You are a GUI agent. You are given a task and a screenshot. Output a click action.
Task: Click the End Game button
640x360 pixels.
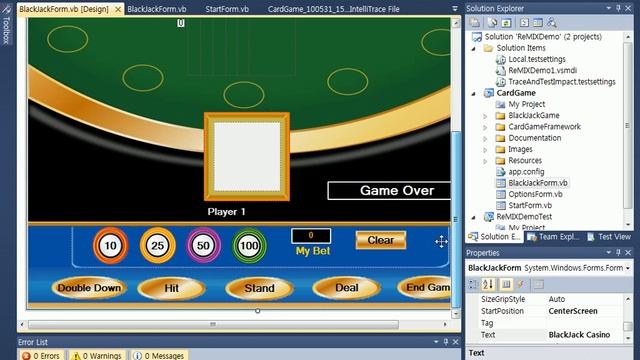point(425,288)
